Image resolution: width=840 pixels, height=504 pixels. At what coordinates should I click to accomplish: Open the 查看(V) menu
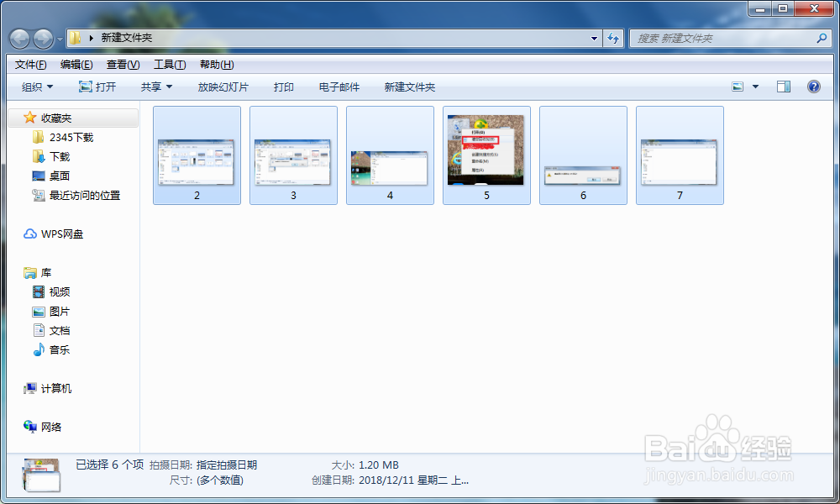pyautogui.click(x=123, y=65)
